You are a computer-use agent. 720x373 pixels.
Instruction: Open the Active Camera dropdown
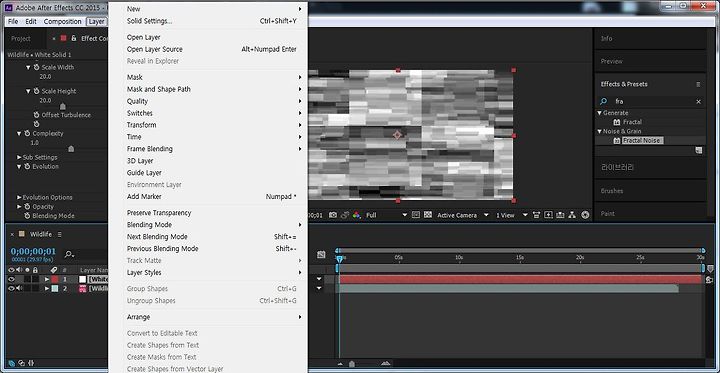[463, 215]
